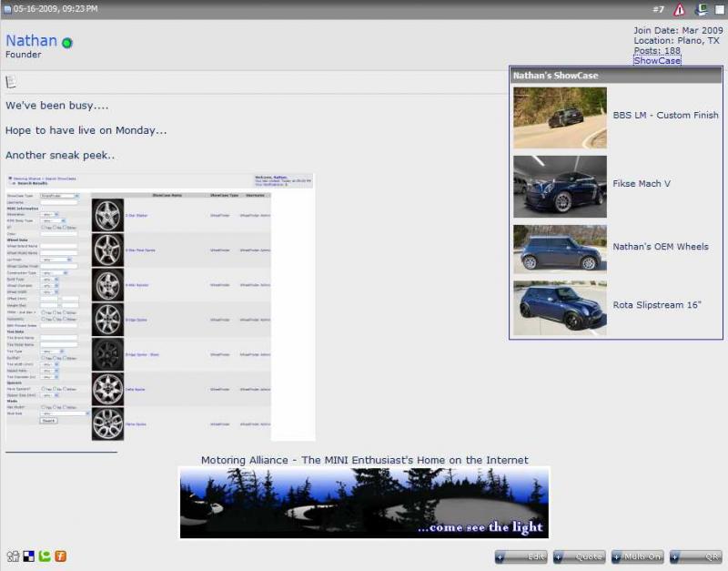The height and width of the screenshot is (571, 728).
Task: Select the Rota Slipstream 16" showcase entry
Action: tap(657, 305)
